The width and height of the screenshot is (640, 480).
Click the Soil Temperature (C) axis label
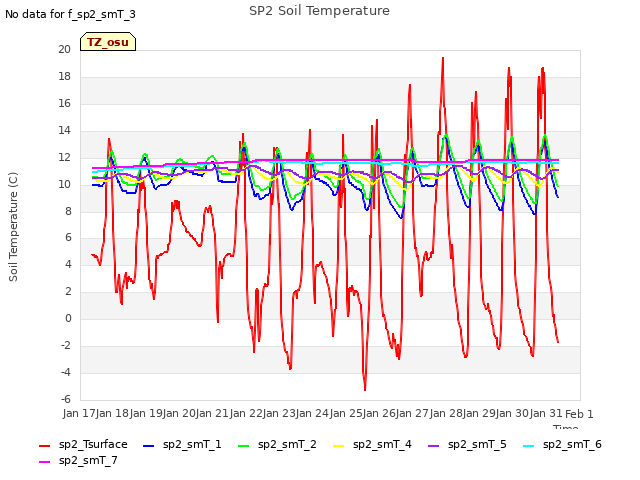pos(13,227)
